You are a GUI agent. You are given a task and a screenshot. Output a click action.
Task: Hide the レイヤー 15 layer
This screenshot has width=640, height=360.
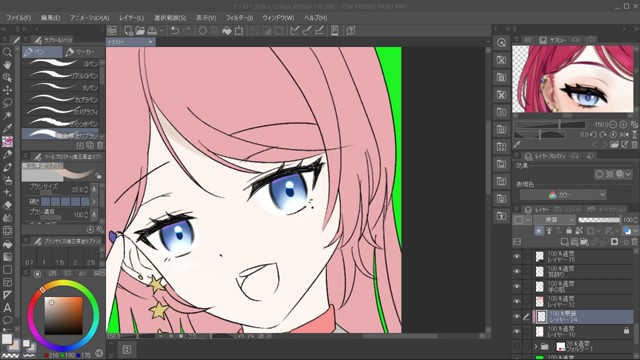point(517,257)
